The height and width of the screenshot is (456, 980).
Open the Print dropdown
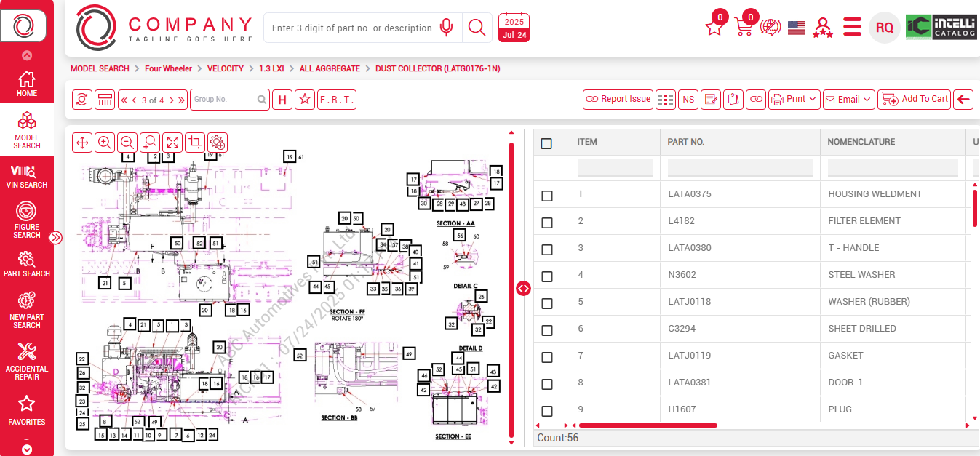pos(794,100)
